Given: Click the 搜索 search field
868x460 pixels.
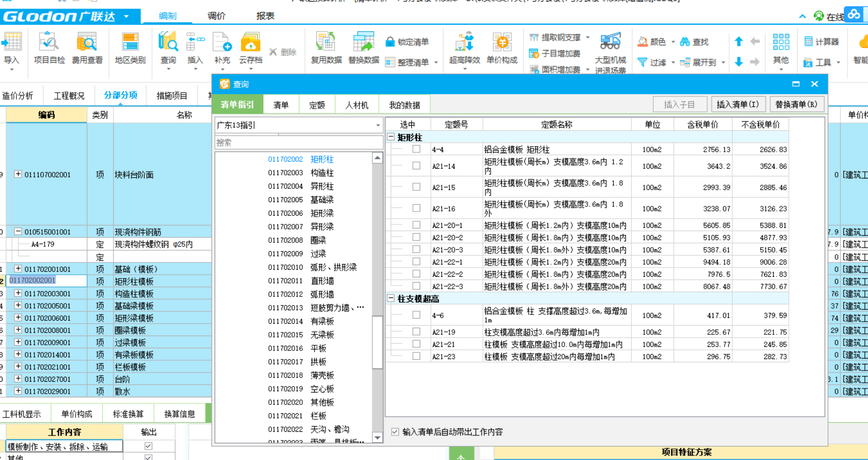Looking at the screenshot, I should tap(298, 143).
